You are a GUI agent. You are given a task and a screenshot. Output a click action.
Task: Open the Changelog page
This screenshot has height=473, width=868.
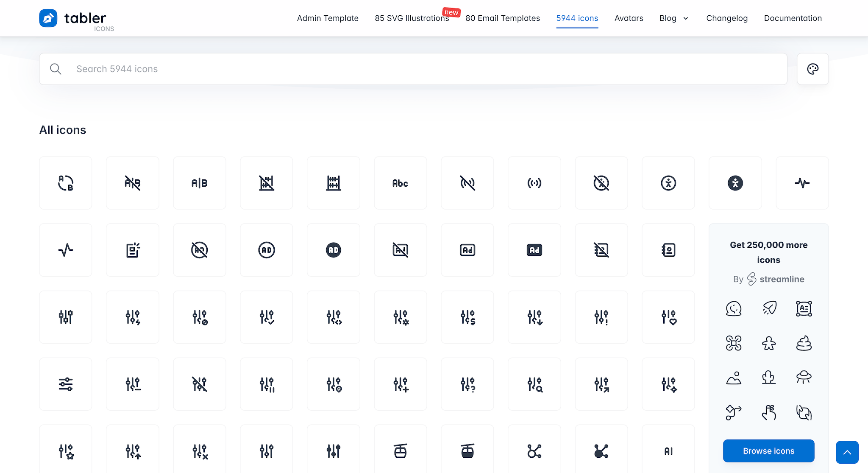(x=727, y=18)
